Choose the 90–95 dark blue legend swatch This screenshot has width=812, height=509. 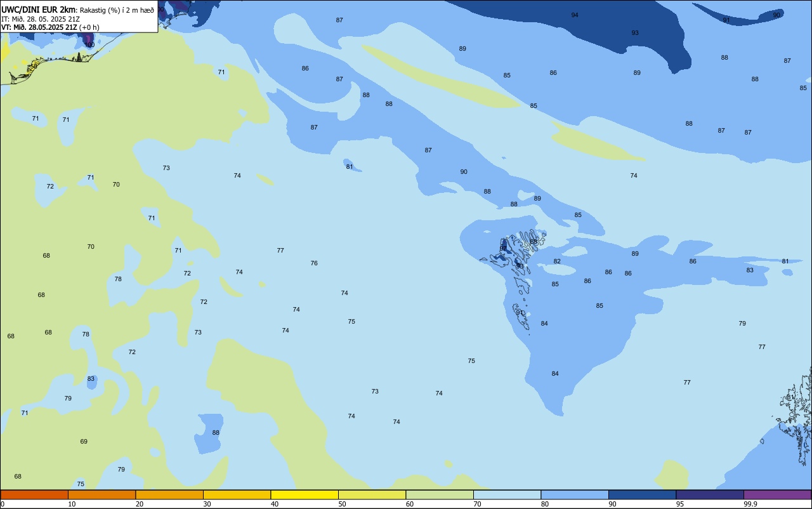(642, 494)
